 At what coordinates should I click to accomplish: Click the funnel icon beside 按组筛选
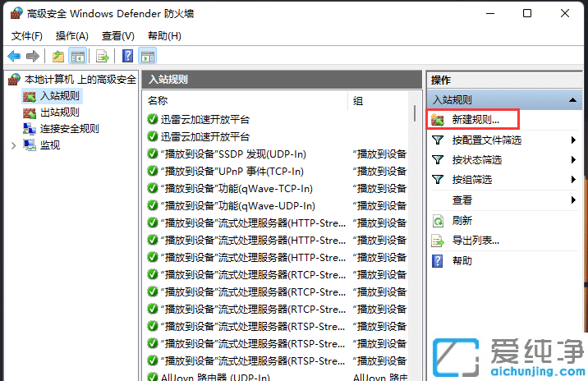coord(438,180)
